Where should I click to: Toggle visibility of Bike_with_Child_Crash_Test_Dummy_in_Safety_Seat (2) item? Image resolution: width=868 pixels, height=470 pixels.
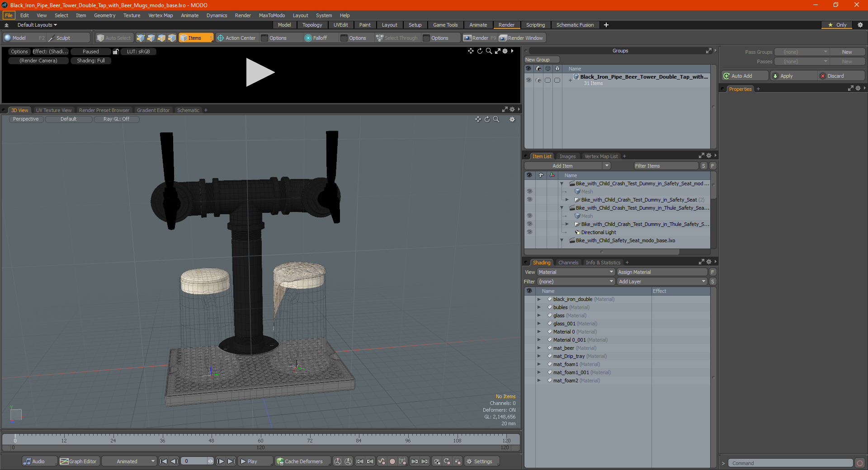click(529, 200)
